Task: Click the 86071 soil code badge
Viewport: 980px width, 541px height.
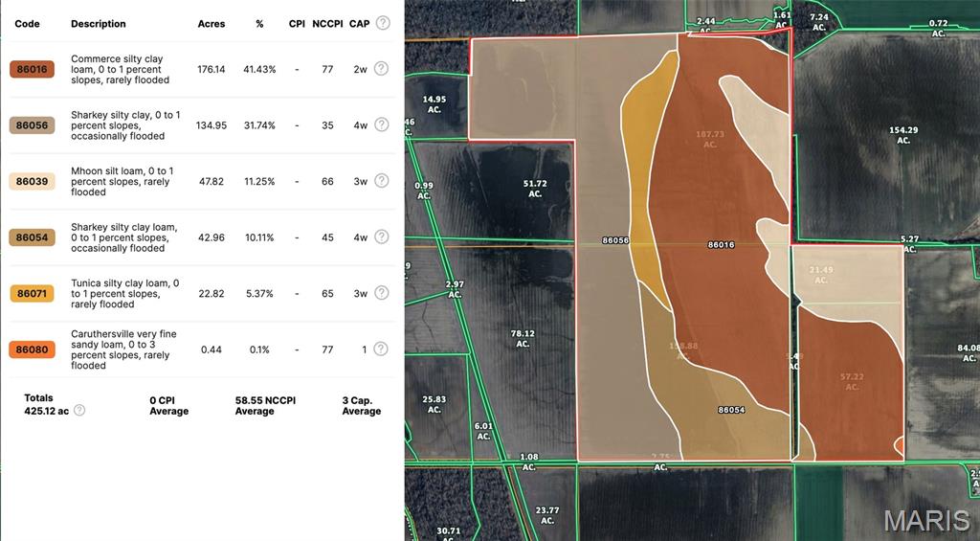Action: 32,293
